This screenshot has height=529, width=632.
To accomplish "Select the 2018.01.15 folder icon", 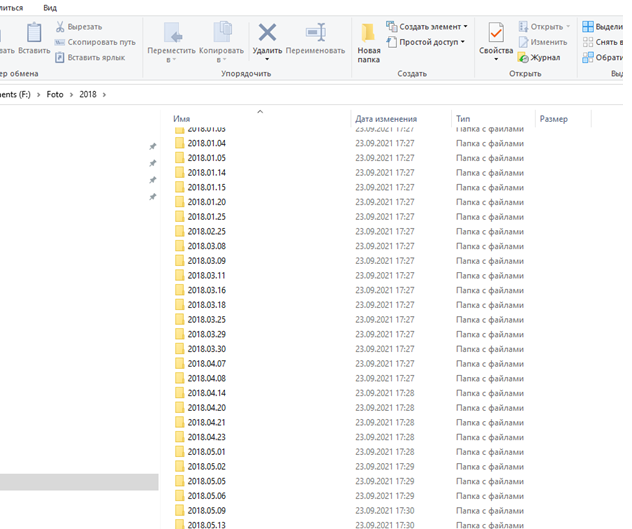I will pyautogui.click(x=179, y=187).
